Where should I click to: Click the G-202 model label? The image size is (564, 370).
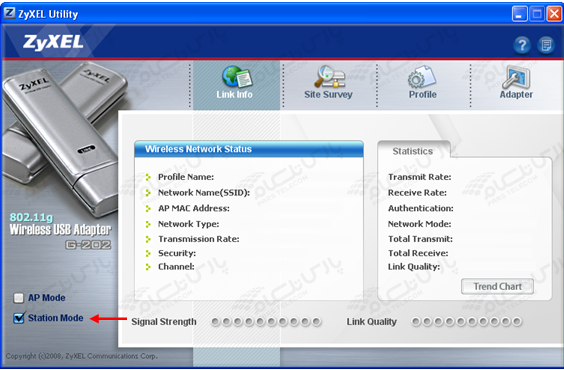pos(88,245)
